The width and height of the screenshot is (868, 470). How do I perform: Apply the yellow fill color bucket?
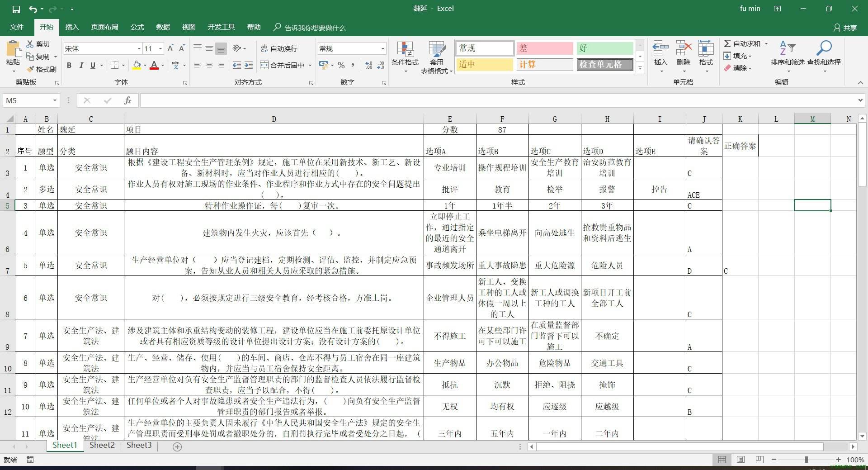point(137,65)
